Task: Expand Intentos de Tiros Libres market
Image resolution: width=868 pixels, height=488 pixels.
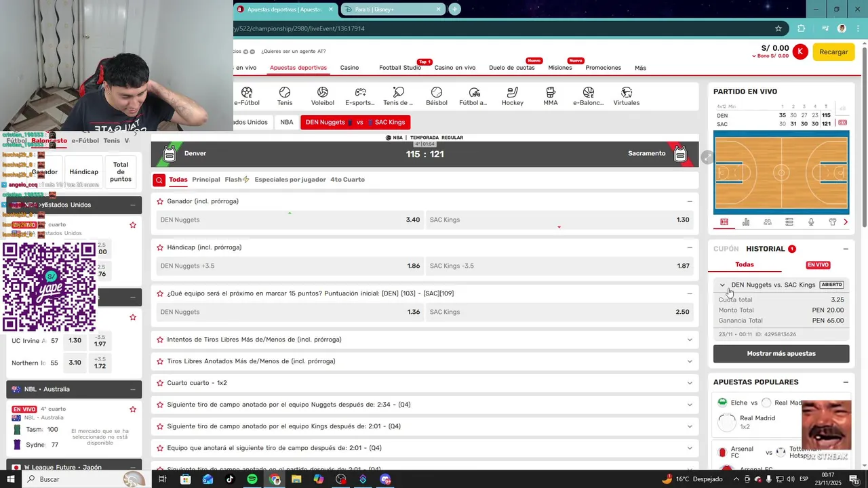Action: 690,340
